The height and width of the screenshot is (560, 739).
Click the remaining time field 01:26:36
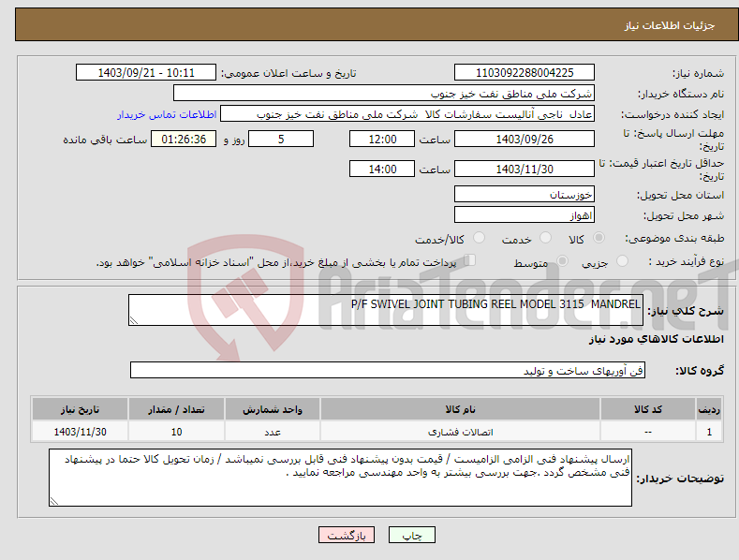point(184,139)
